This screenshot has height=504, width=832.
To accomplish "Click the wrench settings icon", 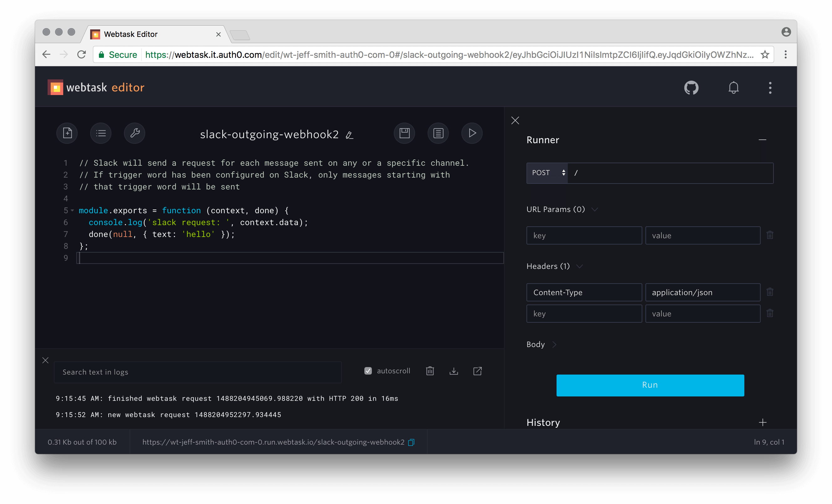I will 135,133.
